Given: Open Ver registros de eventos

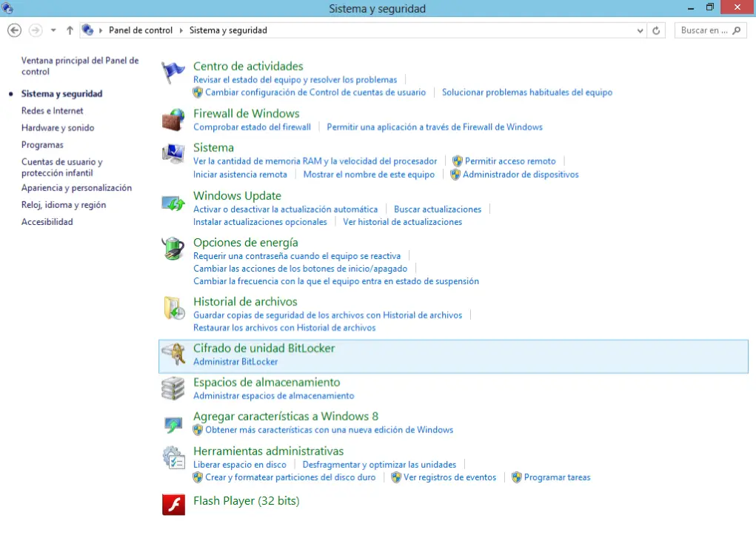Looking at the screenshot, I should pos(450,477).
